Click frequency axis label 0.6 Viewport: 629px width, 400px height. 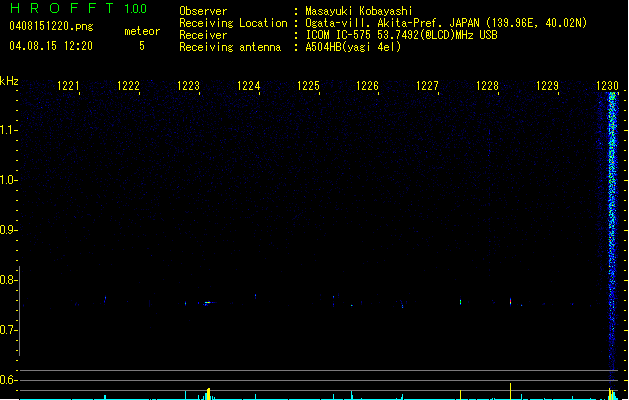[7, 380]
